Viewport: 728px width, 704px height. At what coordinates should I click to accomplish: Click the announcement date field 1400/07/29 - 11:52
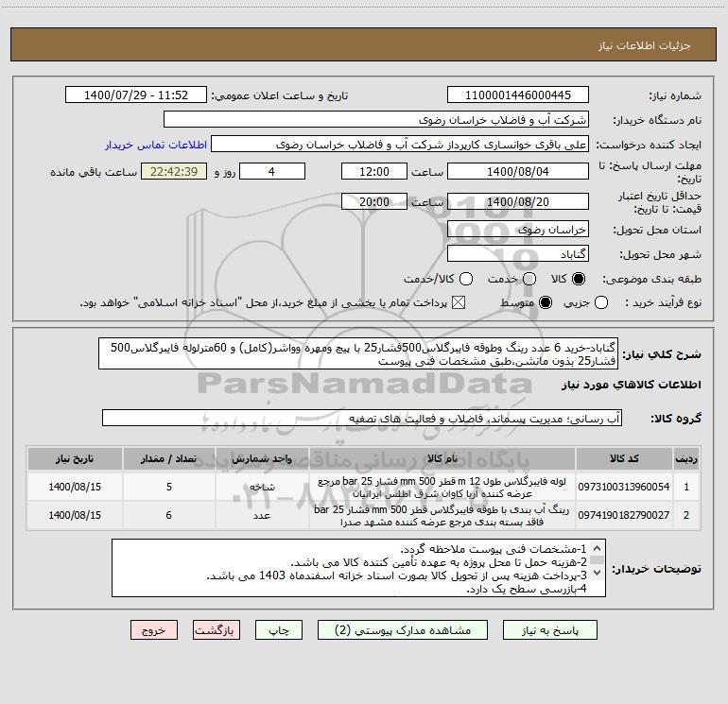tap(136, 95)
